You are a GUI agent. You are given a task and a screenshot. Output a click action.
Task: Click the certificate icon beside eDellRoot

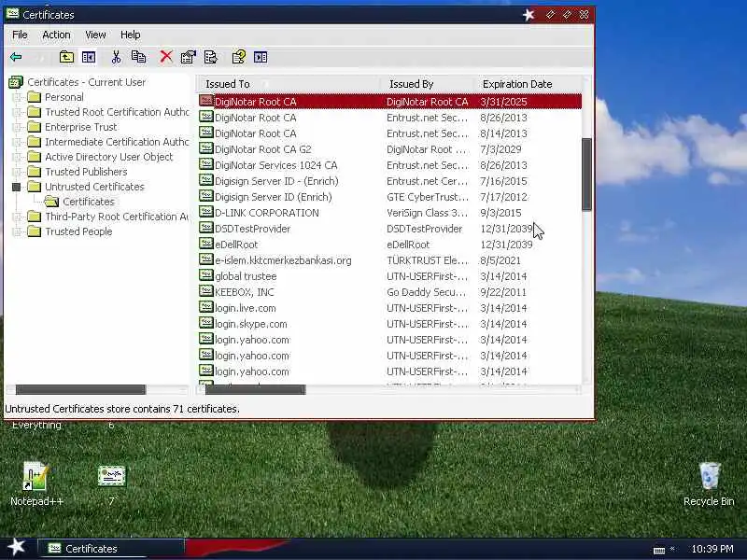(x=205, y=244)
